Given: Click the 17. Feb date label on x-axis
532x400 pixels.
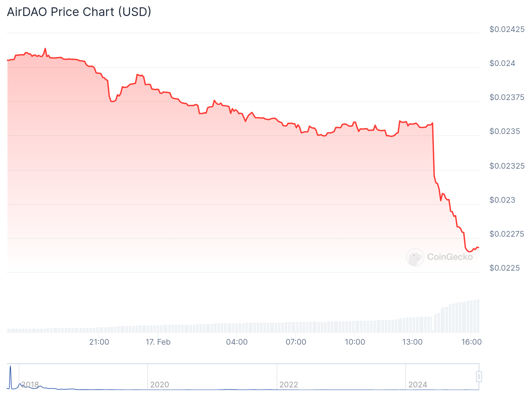Looking at the screenshot, I should click(x=158, y=342).
